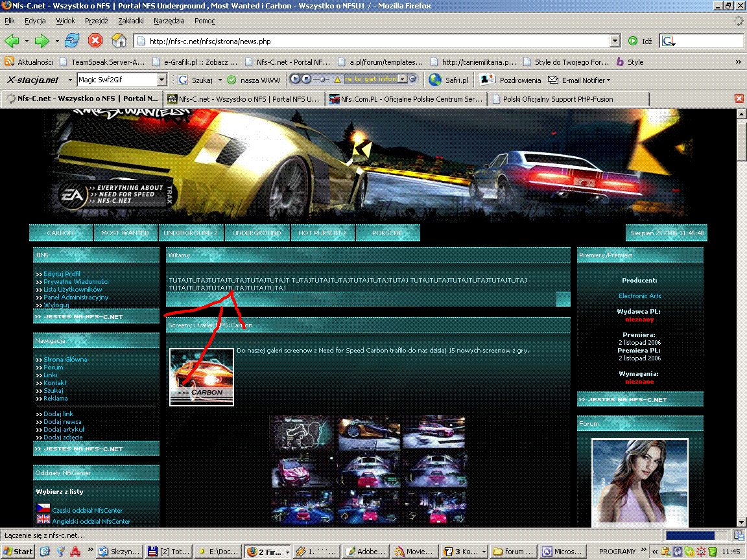Stop loading with the red Stop icon

95,40
